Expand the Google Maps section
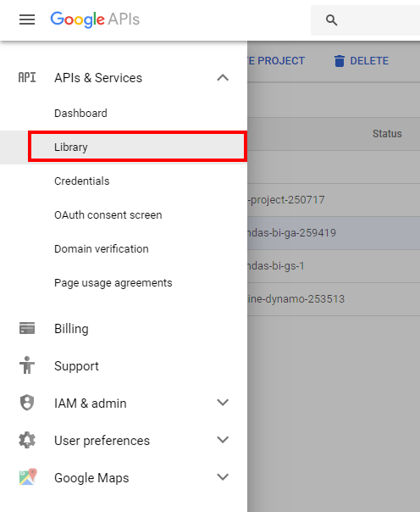 (x=223, y=477)
